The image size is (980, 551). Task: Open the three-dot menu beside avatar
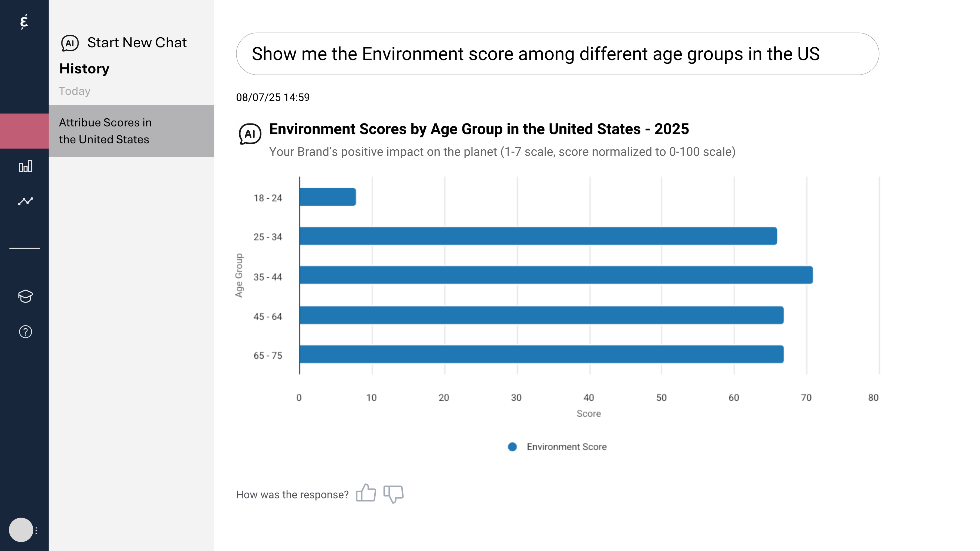[36, 530]
